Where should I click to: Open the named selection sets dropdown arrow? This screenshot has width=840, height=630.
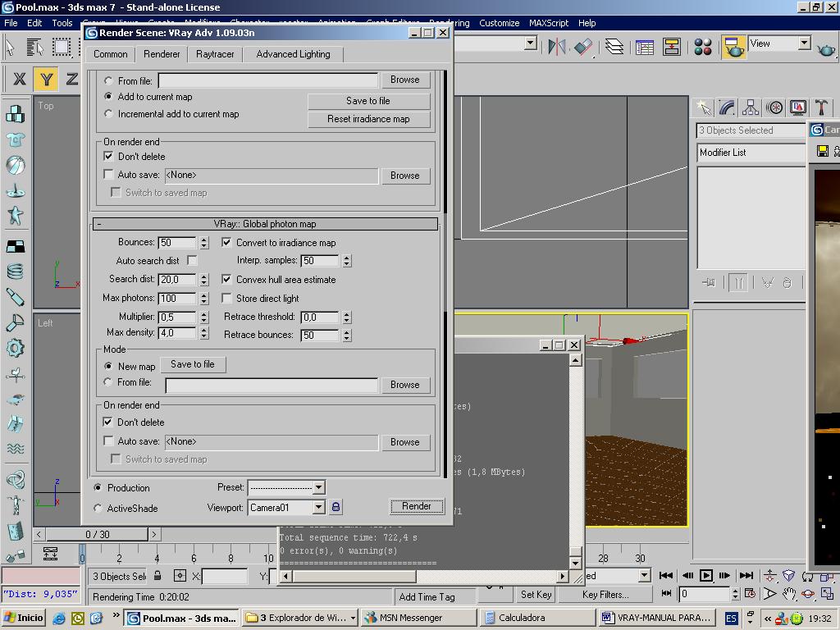click(x=531, y=43)
